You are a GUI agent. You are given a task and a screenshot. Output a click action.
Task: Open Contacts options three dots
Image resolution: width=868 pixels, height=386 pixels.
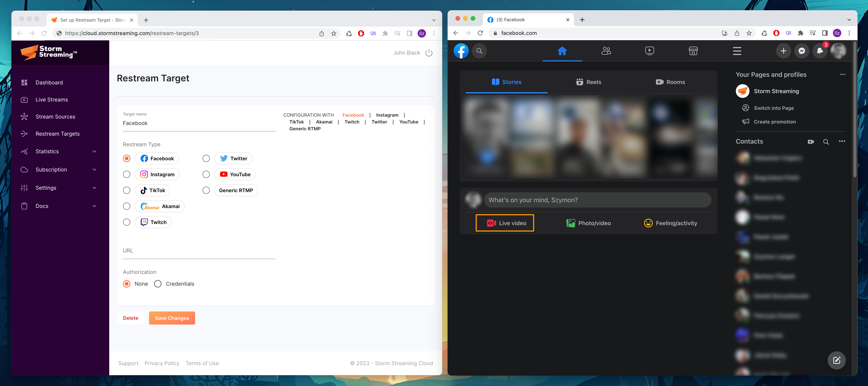pyautogui.click(x=842, y=142)
